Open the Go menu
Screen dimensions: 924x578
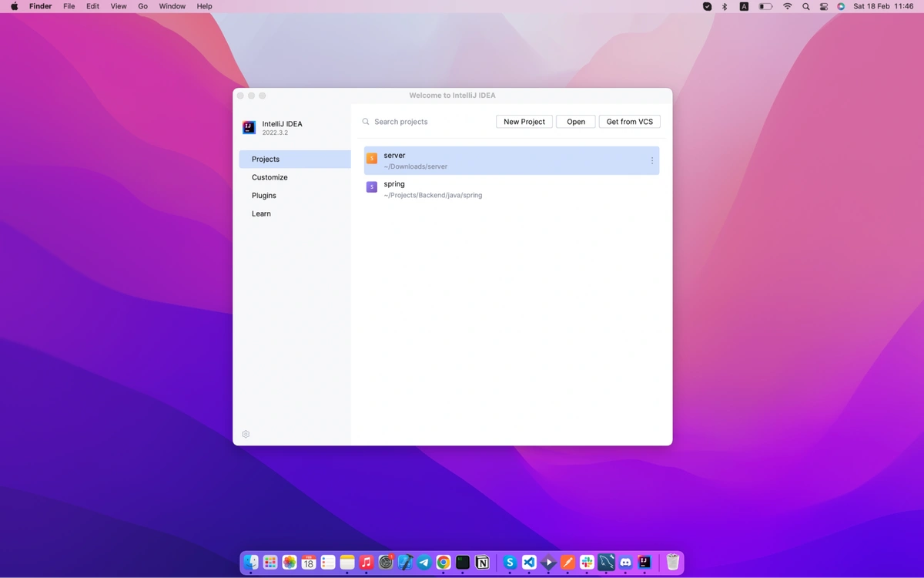pyautogui.click(x=143, y=6)
